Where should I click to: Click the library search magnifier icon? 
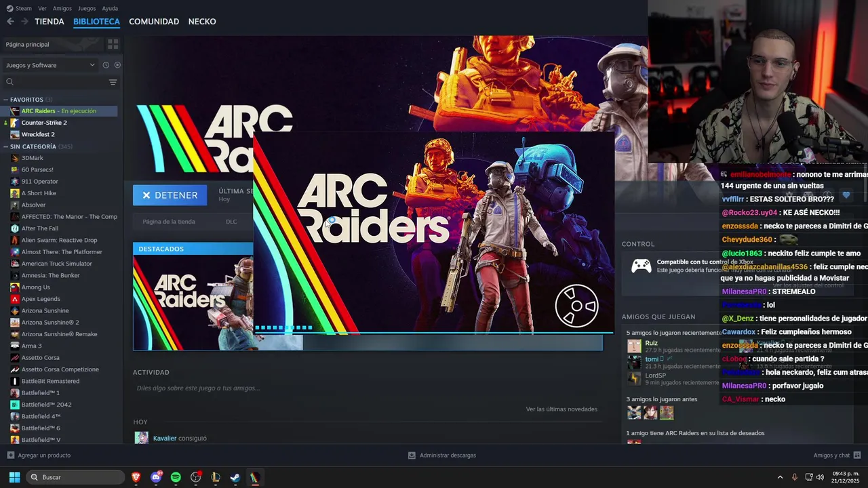[9, 82]
